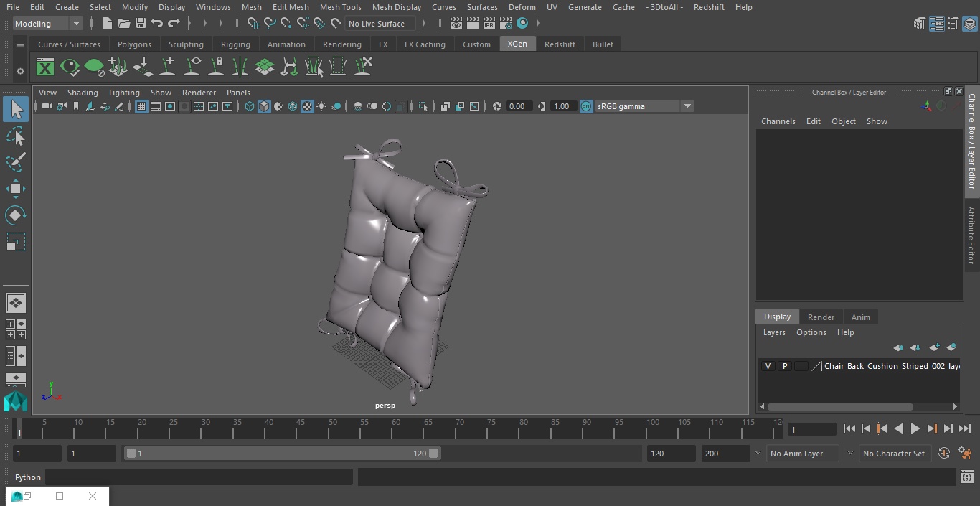Click the No Live Surface field
Image resolution: width=980 pixels, height=506 pixels.
tap(380, 24)
